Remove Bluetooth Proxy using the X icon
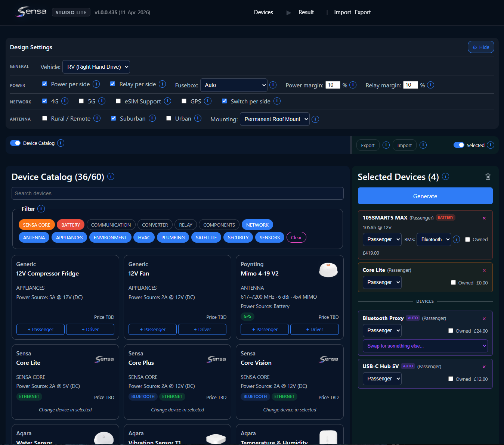504x445 pixels. [x=484, y=318]
